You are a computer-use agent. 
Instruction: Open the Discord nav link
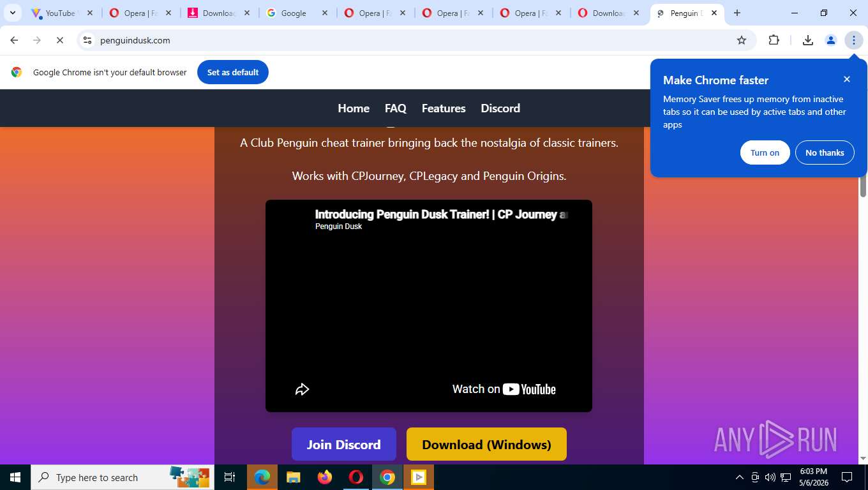coord(500,108)
